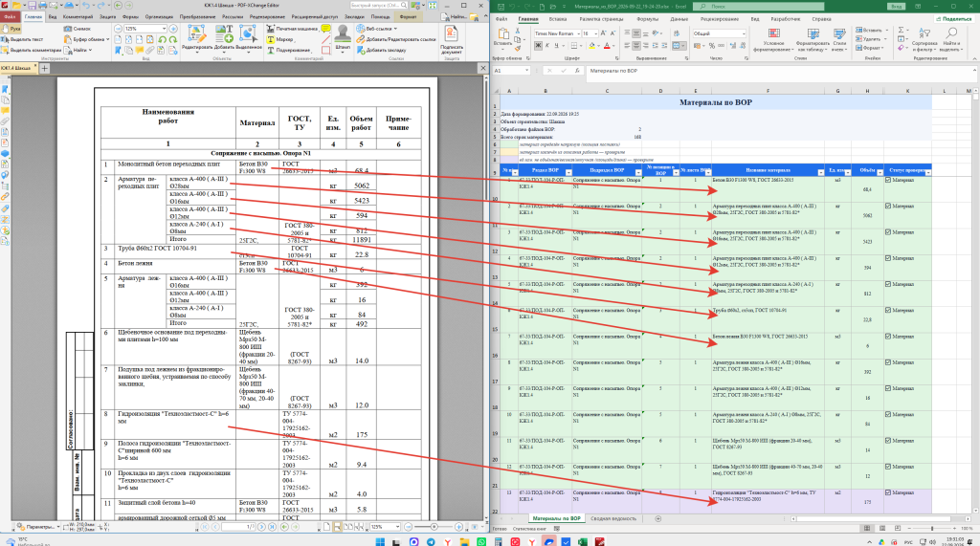Toggle status checkbox for Труба Ø60x2 row
Image resolution: width=980 pixels, height=546 pixels.
click(x=888, y=310)
